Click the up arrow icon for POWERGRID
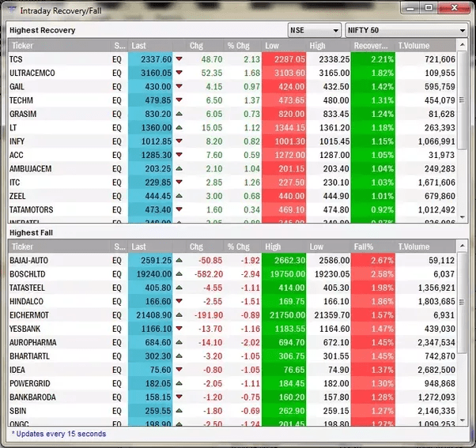The image size is (476, 448). [x=179, y=383]
